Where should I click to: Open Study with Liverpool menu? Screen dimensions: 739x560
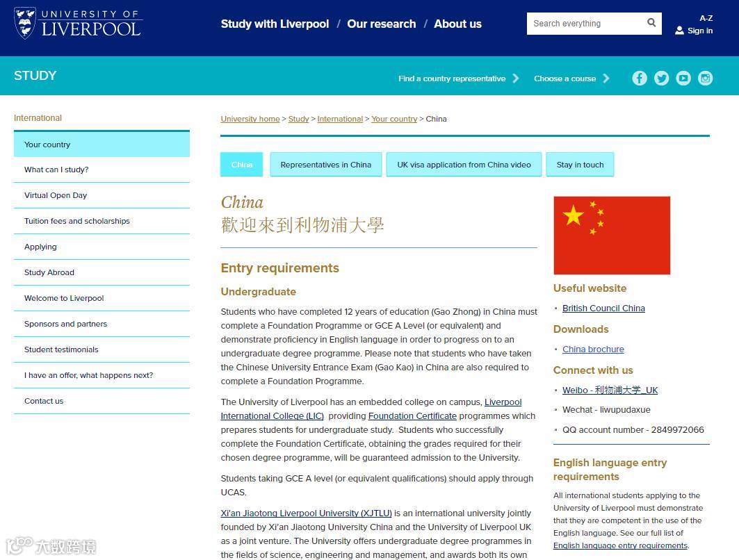275,24
